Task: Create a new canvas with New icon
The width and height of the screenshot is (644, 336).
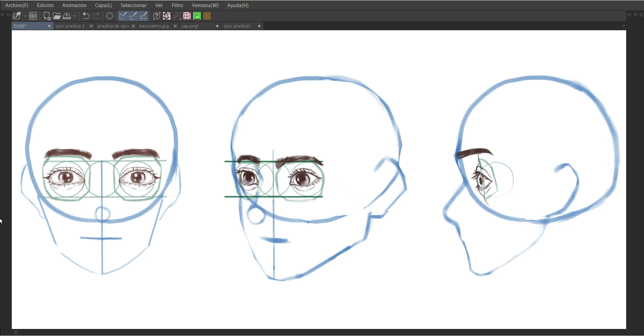Action: [47, 16]
